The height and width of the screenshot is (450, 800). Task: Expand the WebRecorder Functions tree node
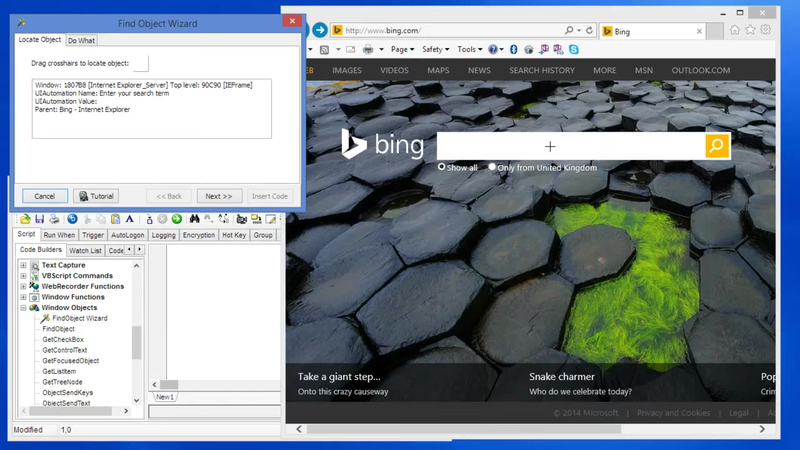[23, 286]
